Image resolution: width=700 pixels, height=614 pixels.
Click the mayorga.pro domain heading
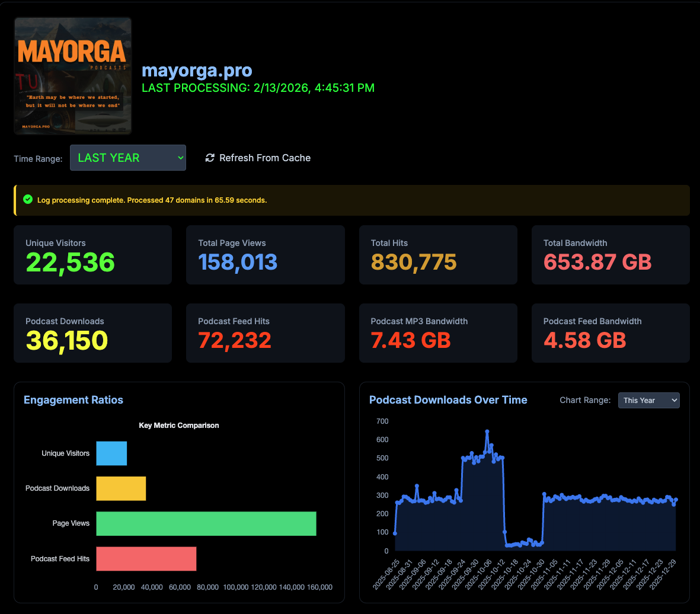(x=197, y=71)
